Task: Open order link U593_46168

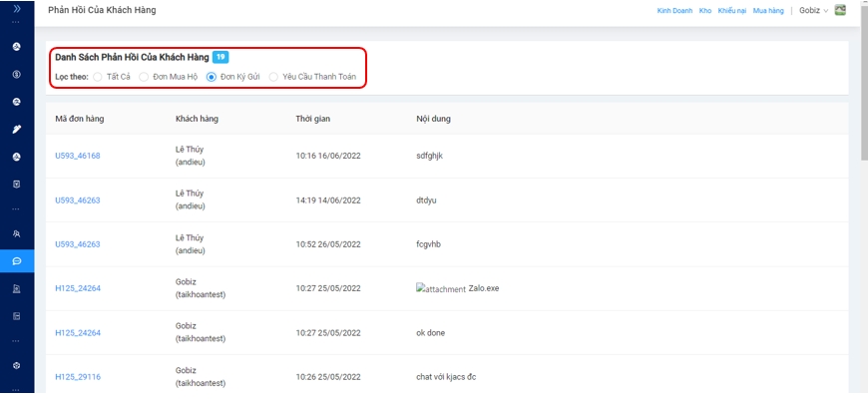Action: pos(77,156)
